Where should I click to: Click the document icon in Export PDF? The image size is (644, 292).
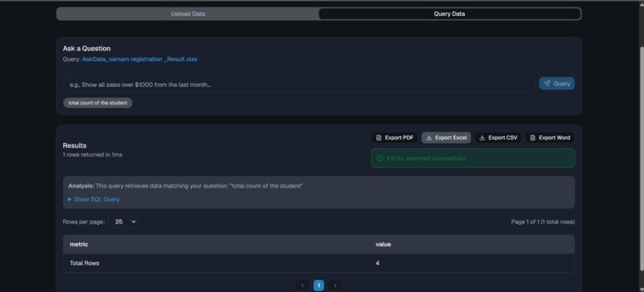379,138
